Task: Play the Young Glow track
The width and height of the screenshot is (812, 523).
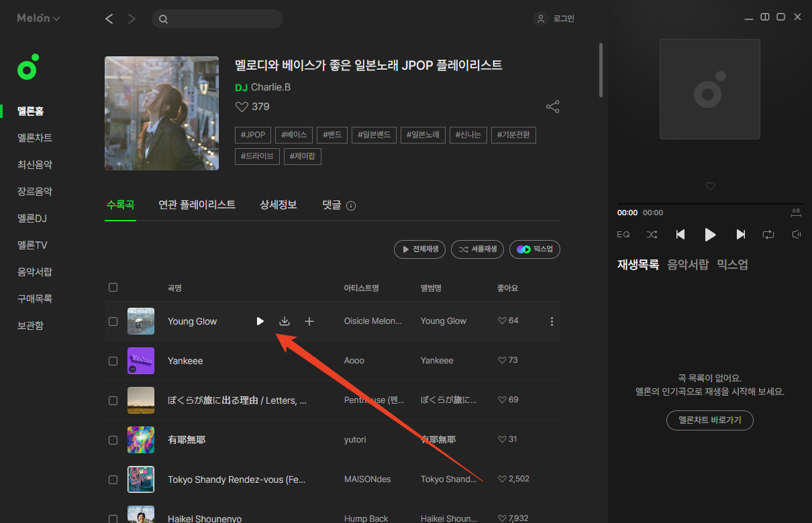Action: click(260, 321)
